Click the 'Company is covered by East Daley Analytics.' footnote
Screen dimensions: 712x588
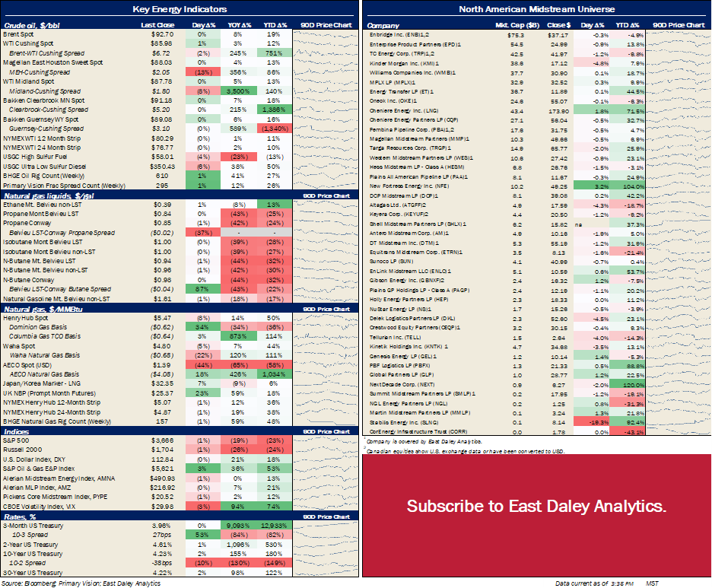424,441
